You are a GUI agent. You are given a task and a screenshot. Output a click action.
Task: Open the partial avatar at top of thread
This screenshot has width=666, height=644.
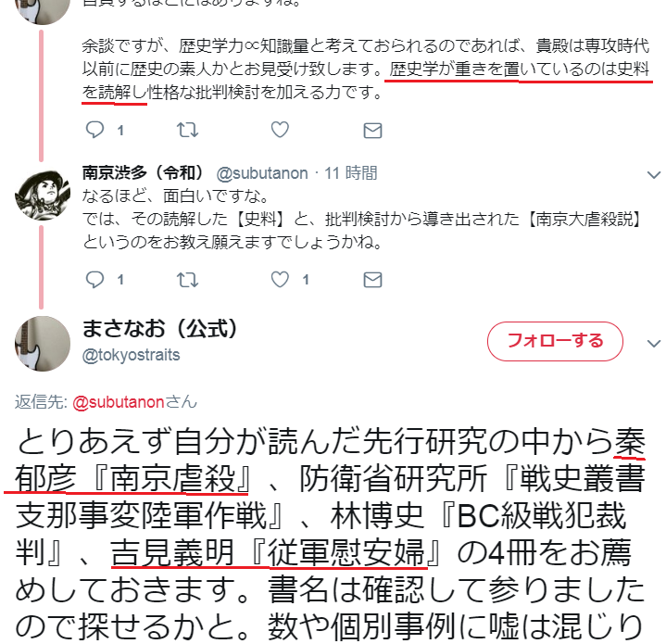(x=43, y=10)
